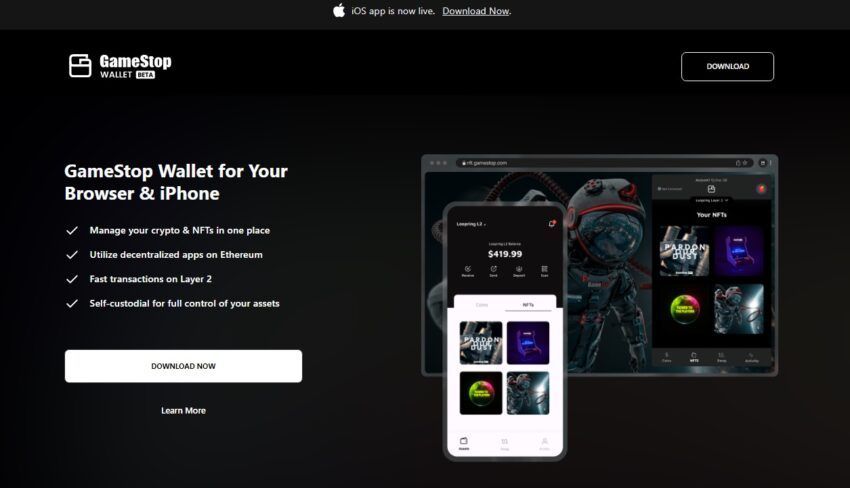
Task: Switch to the NFTs tab in the phone mockup
Action: [x=528, y=305]
